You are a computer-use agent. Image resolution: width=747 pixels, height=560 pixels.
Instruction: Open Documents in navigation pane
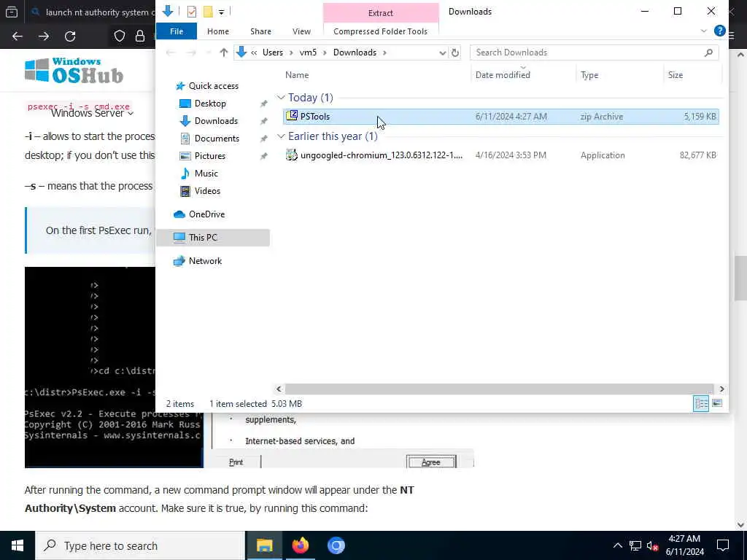coord(217,139)
